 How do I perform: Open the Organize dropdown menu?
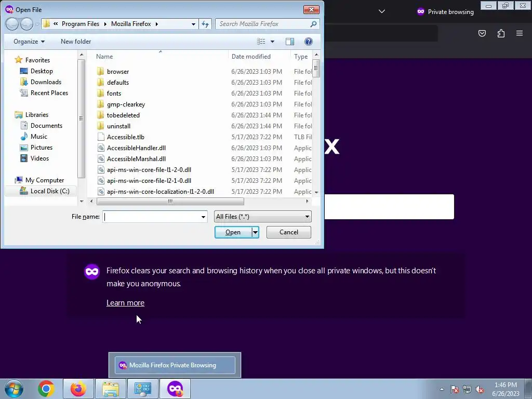pyautogui.click(x=29, y=42)
